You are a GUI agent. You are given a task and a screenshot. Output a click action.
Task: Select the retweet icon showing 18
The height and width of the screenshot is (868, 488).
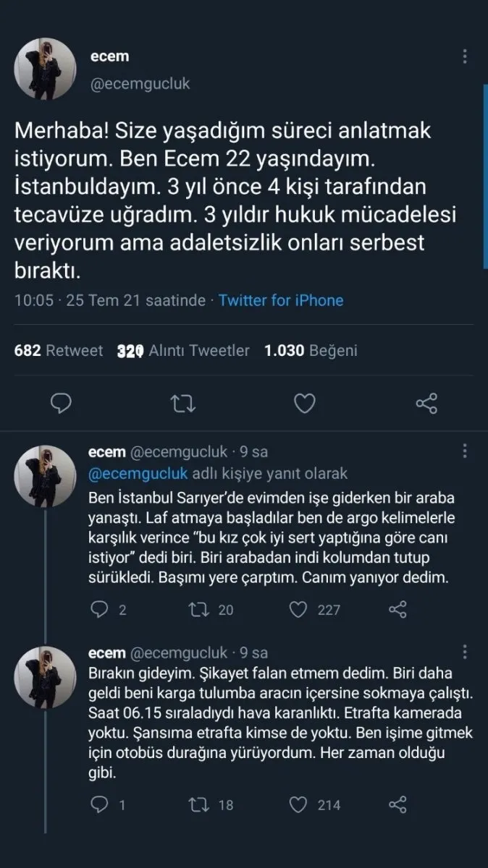(197, 804)
